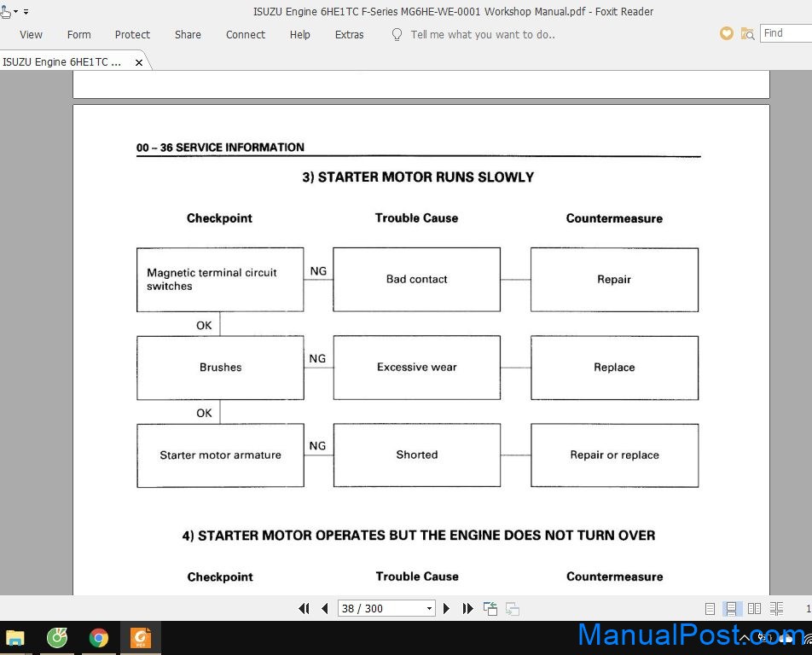The height and width of the screenshot is (655, 812).
Task: Switch to continuous facing view
Action: [776, 609]
